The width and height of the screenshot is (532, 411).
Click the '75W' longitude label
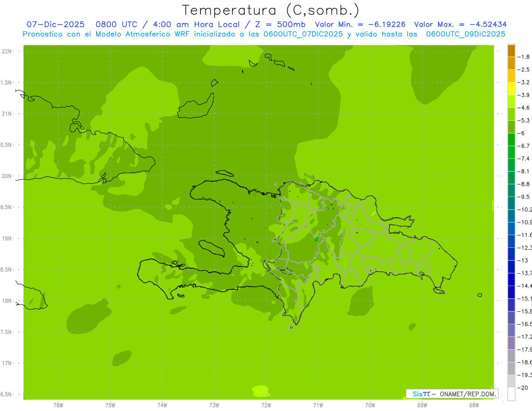point(110,405)
